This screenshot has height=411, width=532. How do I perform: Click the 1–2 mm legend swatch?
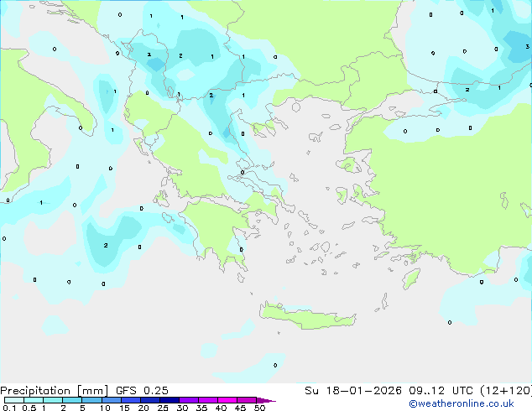tap(53, 400)
